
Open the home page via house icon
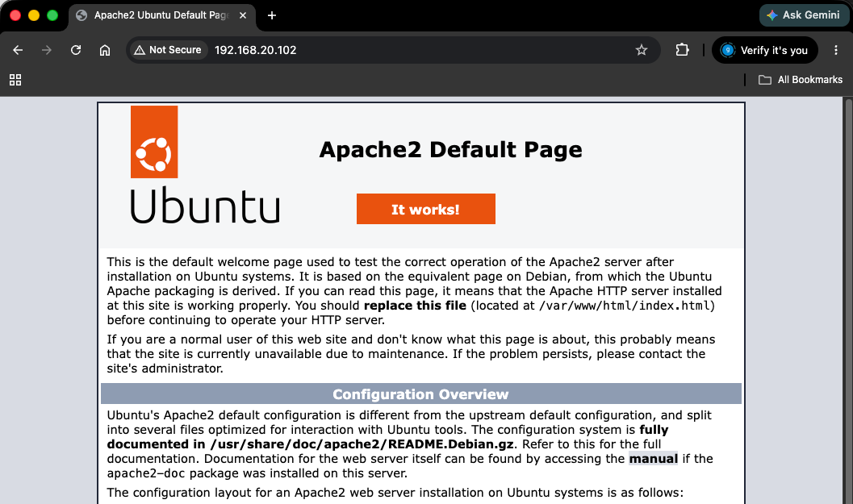(x=105, y=50)
